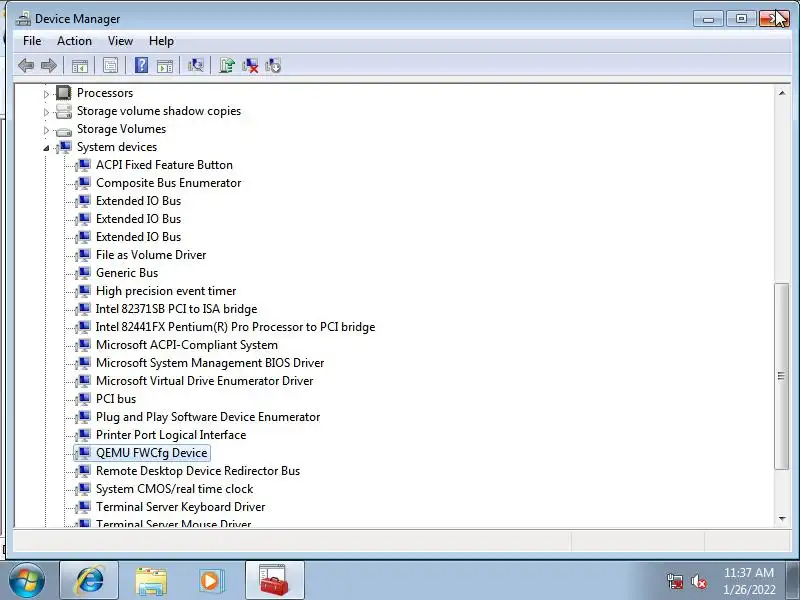
Task: Minimize the Device Manager window
Action: point(708,19)
